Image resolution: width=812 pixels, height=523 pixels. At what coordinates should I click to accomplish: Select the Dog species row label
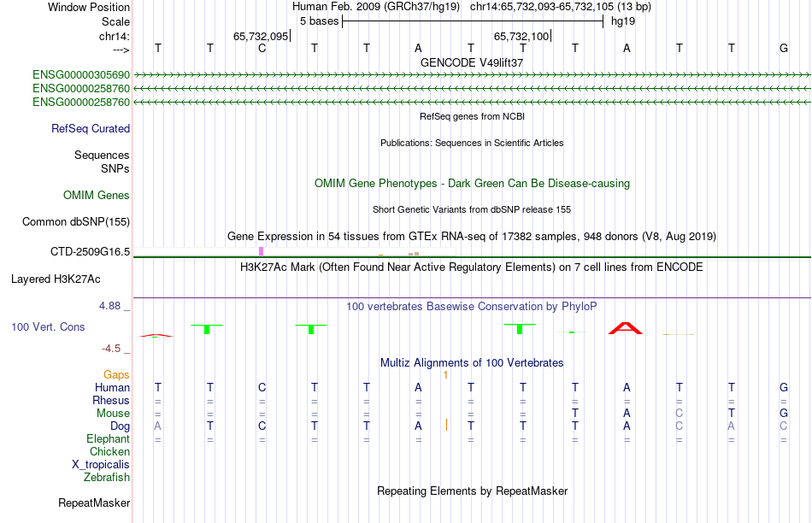(121, 426)
